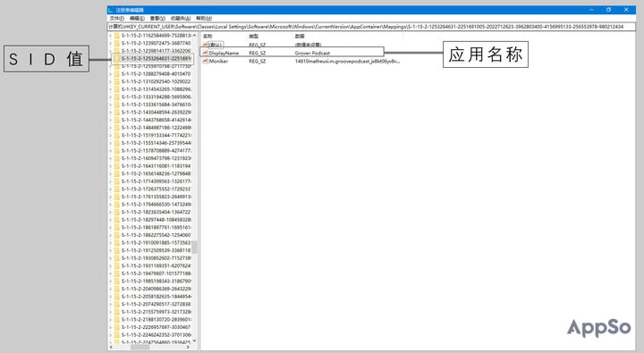The width and height of the screenshot is (644, 353).
Task: Select the S-1-15-2-1643116081 tree key
Action: point(156,166)
